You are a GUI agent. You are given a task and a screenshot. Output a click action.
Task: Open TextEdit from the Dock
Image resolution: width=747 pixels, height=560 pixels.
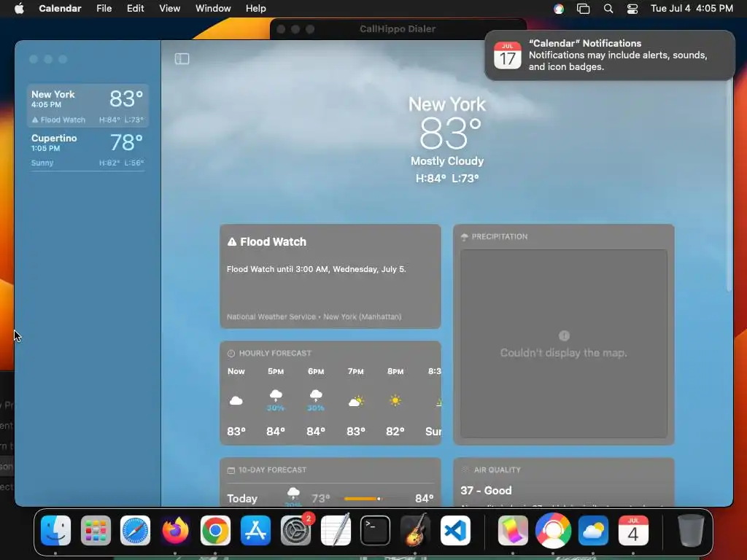pyautogui.click(x=336, y=530)
